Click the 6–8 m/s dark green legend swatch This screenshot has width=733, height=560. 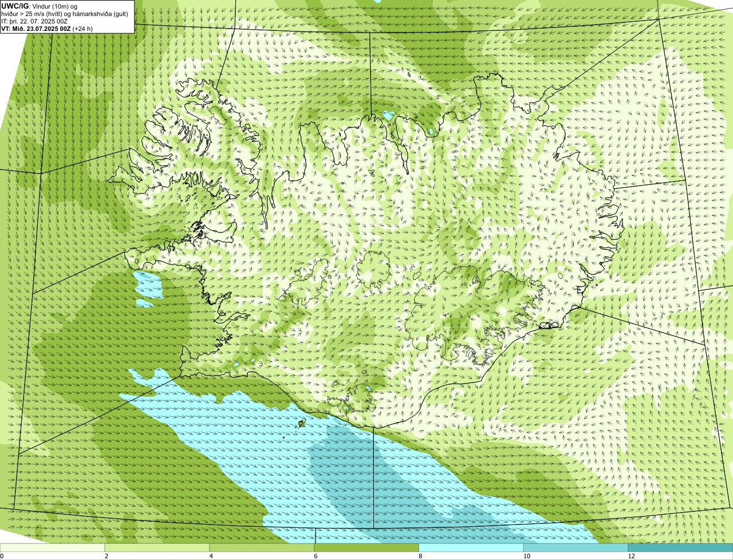(366, 547)
